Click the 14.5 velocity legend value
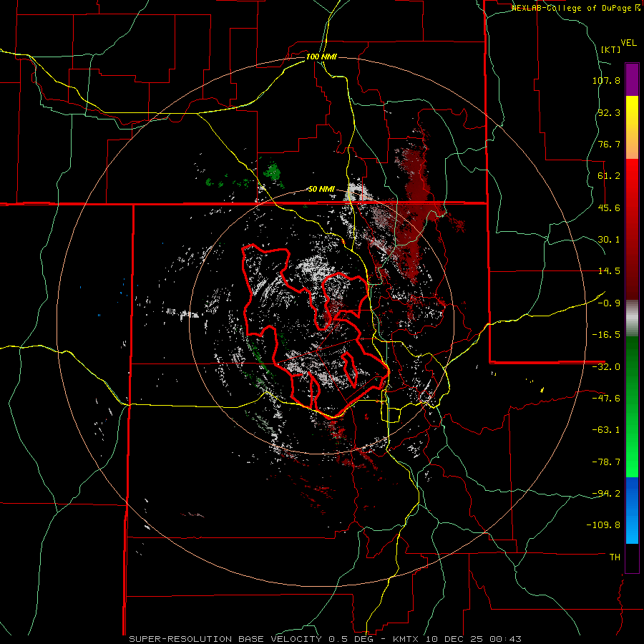This screenshot has height=644, width=644. point(609,271)
